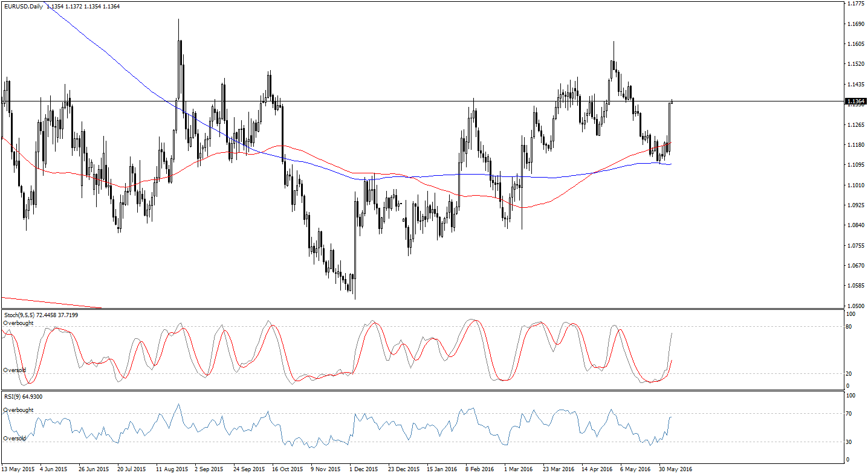Viewport: 868px width, 476px height.
Task: Click the 1.1605 price axis label
Action: coord(855,44)
